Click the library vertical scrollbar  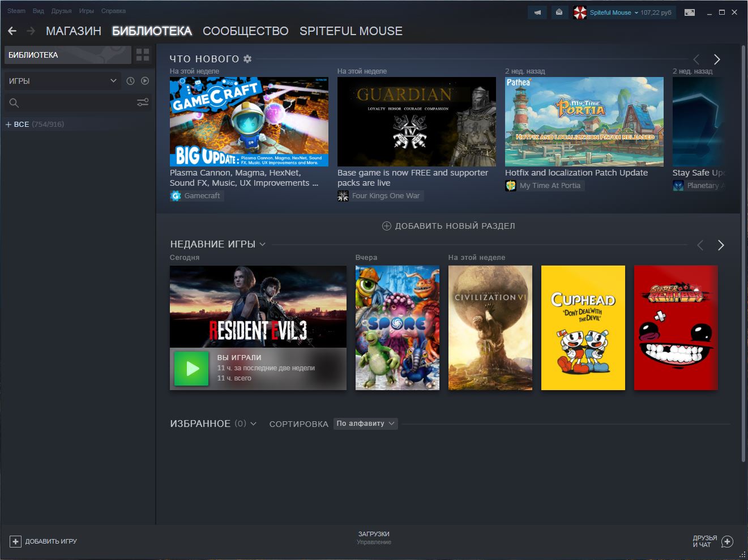[x=743, y=255]
